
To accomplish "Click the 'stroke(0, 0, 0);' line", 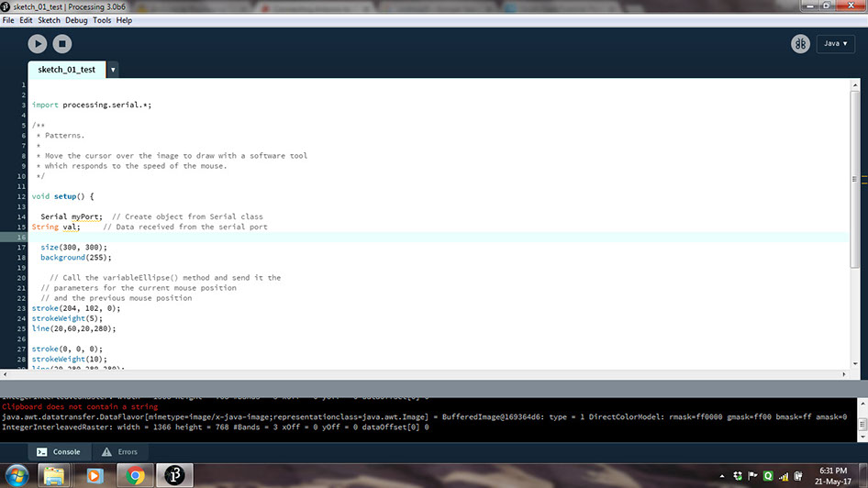I will coord(67,349).
